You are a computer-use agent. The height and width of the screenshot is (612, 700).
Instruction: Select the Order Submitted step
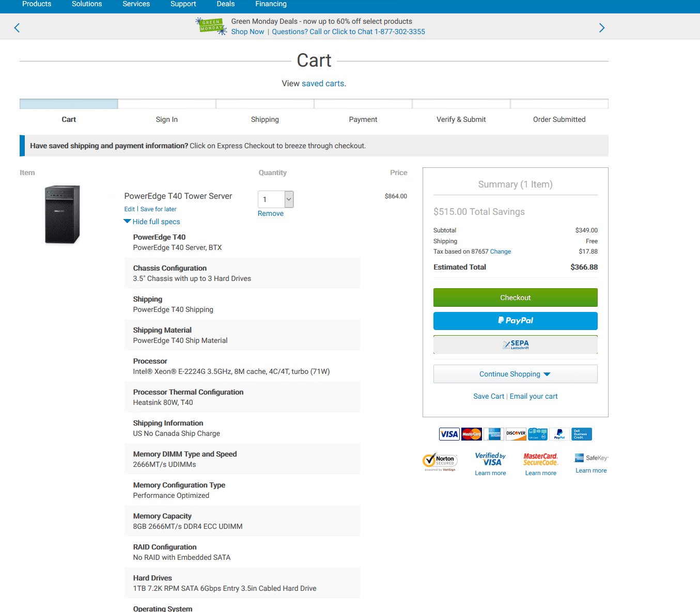[x=559, y=119]
